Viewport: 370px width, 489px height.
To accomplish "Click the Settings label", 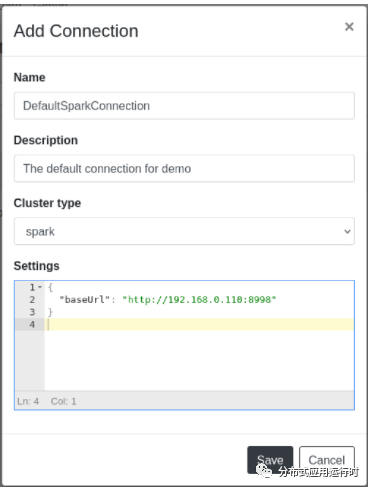I will (x=36, y=266).
